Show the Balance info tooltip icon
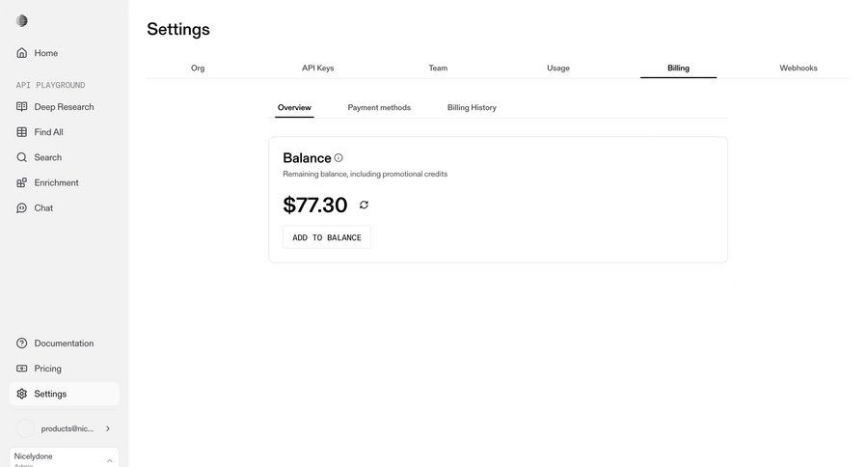 point(339,158)
